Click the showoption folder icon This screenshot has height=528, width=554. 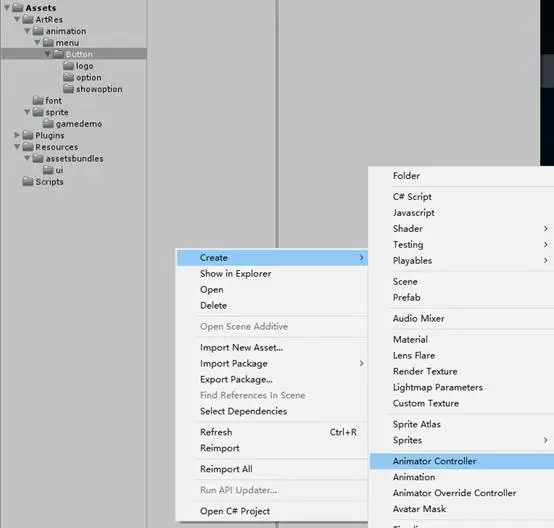coord(69,89)
